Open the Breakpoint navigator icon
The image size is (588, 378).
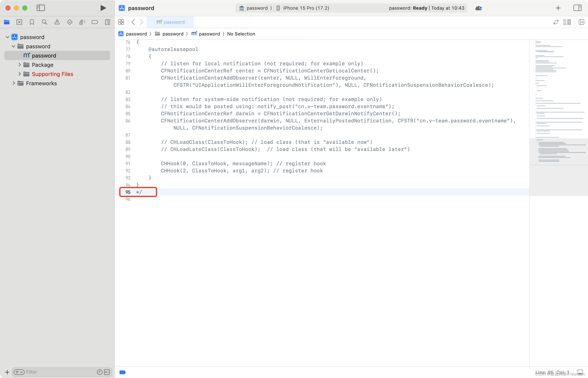click(x=95, y=22)
